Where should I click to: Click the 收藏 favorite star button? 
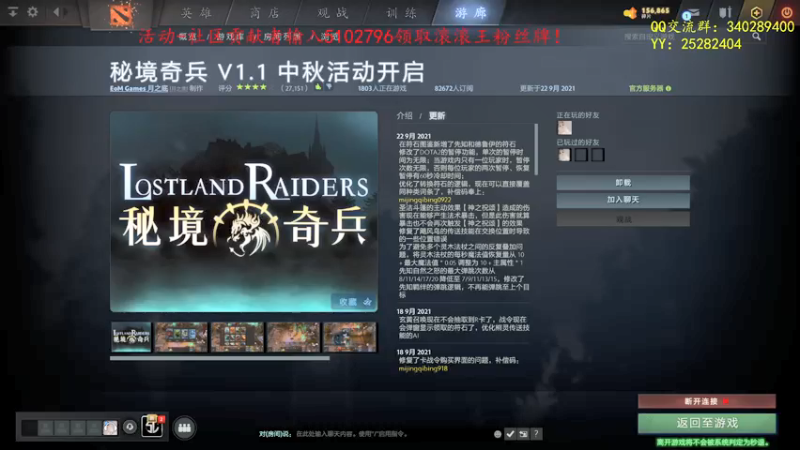355,302
